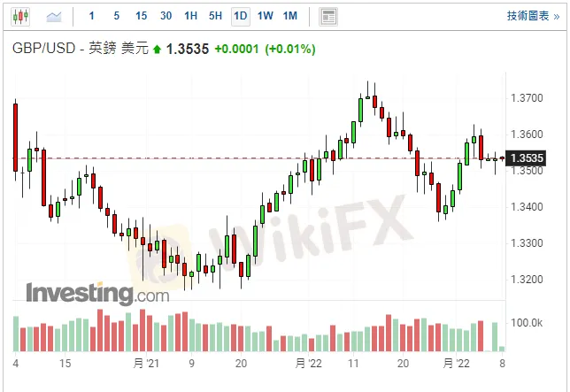Open the 技術圖表 technical chart link
Viewport: 570px width, 392px height.
point(532,16)
